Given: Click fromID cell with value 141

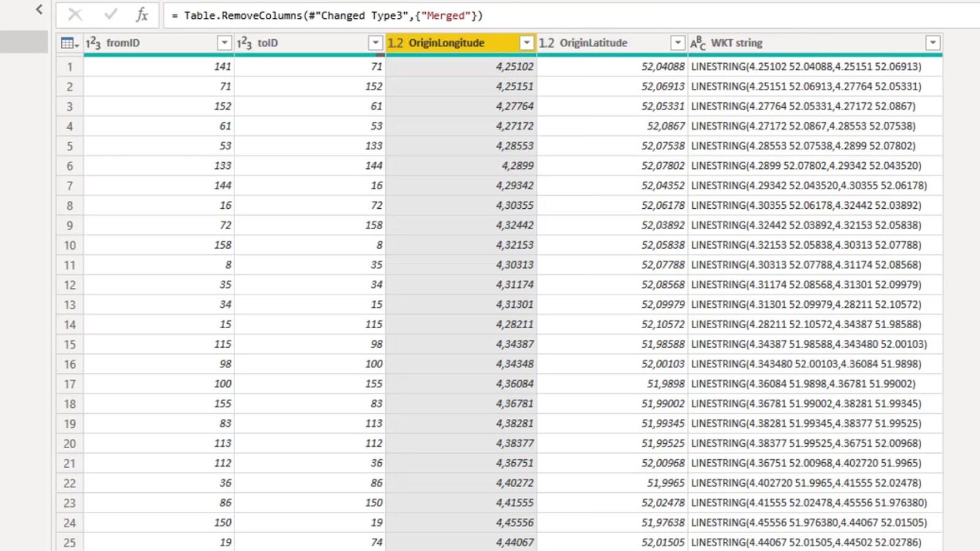Looking at the screenshot, I should coord(159,67).
